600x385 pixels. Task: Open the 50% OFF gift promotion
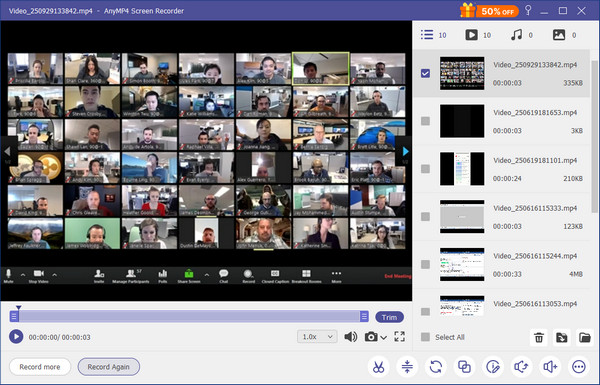489,10
